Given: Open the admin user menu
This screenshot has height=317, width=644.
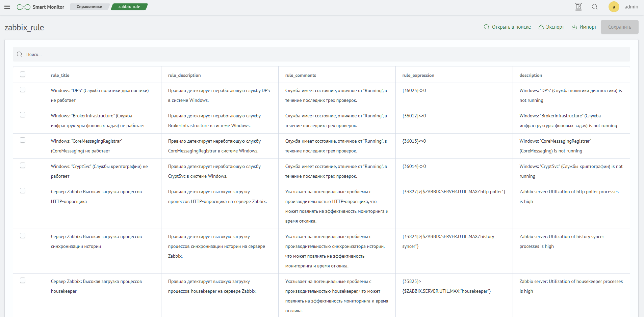Looking at the screenshot, I should click(x=631, y=7).
